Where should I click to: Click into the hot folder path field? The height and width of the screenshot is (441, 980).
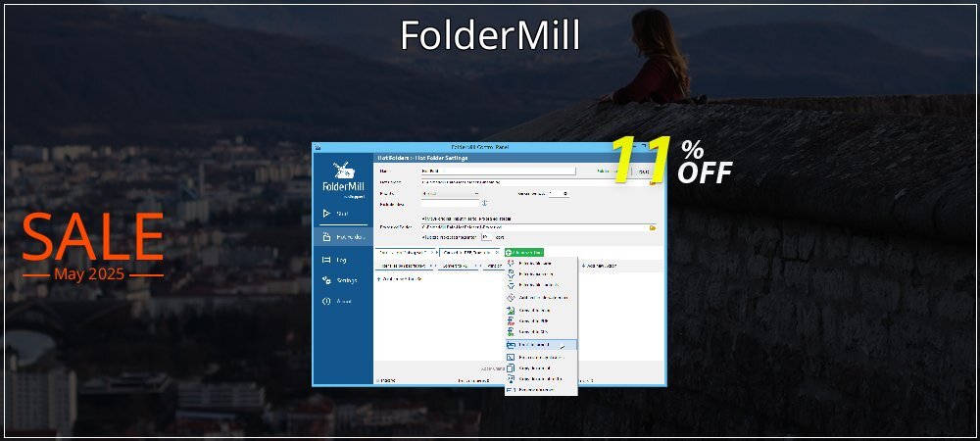tap(534, 182)
